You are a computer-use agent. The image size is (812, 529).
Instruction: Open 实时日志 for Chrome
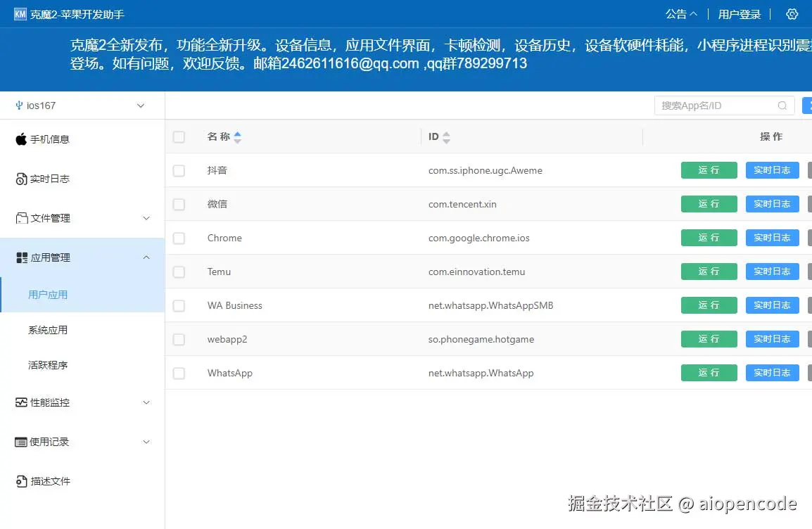[x=772, y=238]
